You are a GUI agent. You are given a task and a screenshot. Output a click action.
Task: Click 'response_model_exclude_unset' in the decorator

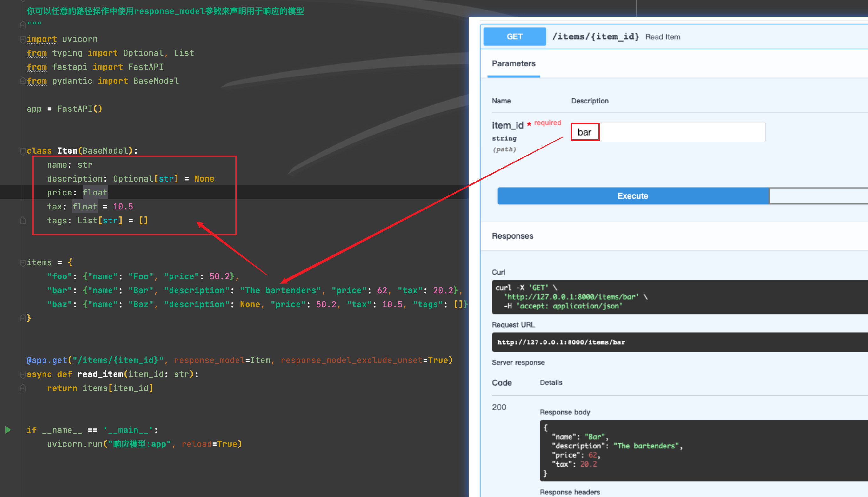pos(351,361)
